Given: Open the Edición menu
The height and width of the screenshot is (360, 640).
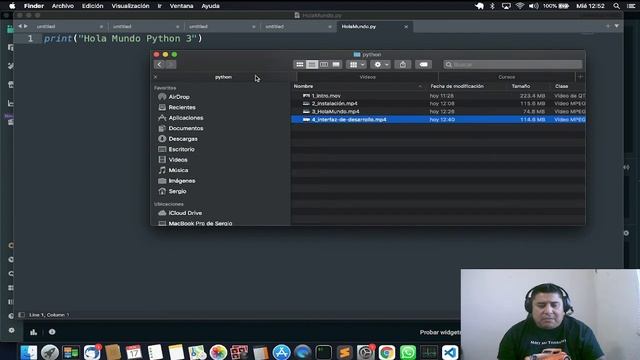Looking at the screenshot, I should coord(93,6).
